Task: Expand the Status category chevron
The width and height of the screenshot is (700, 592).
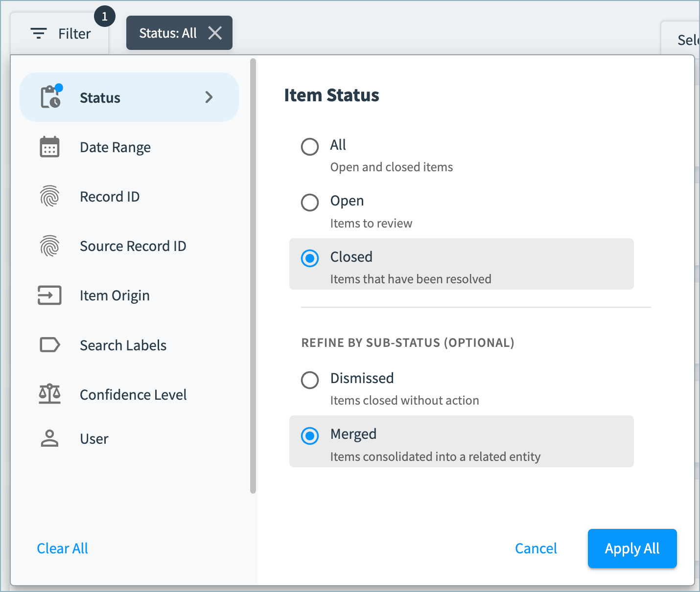Action: point(209,97)
